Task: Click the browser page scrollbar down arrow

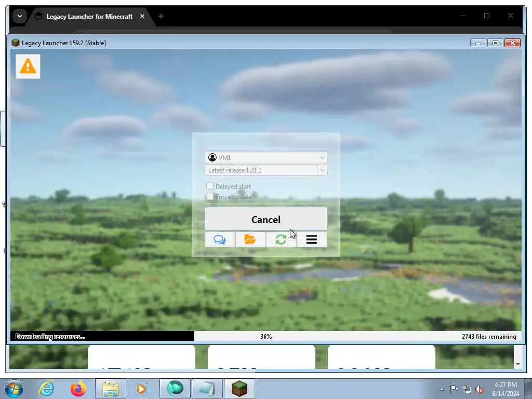Action: [518, 364]
